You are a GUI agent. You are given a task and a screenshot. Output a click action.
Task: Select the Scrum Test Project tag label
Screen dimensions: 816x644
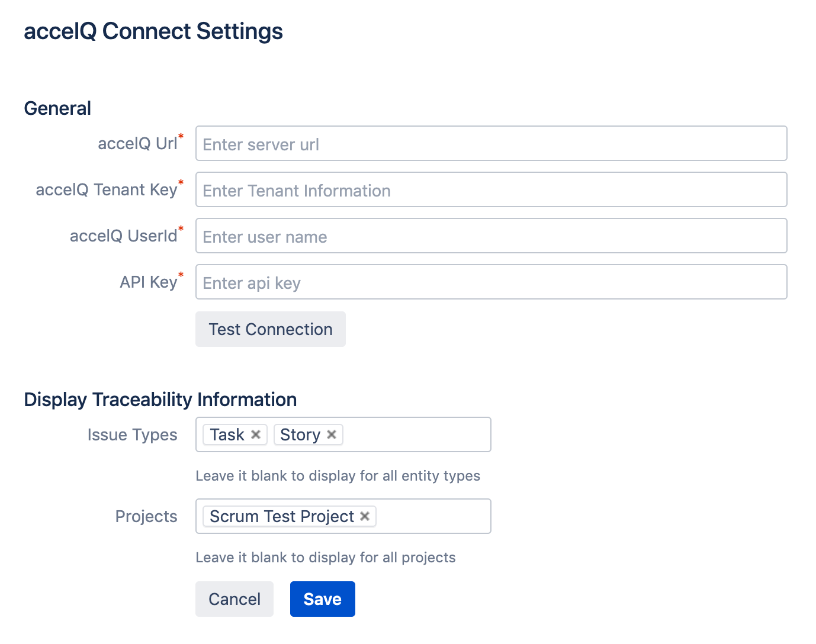pyautogui.click(x=282, y=516)
